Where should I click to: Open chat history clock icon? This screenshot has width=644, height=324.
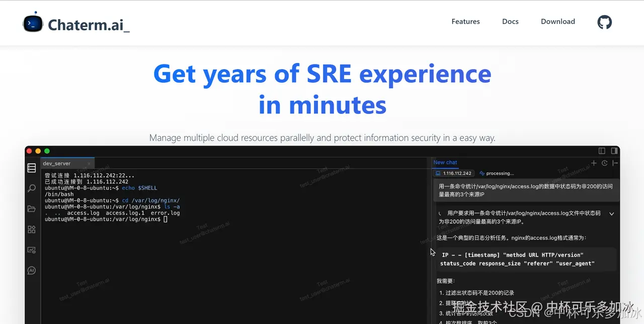tap(604, 163)
